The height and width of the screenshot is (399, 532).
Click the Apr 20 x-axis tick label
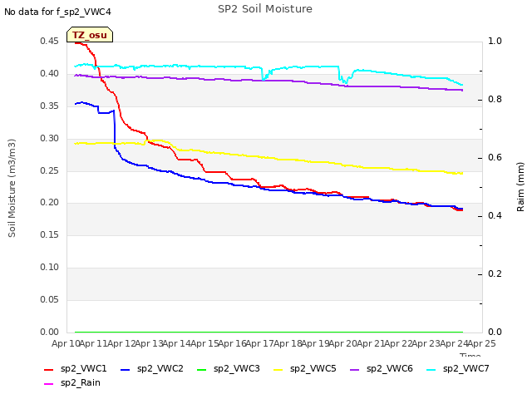(x=343, y=344)
